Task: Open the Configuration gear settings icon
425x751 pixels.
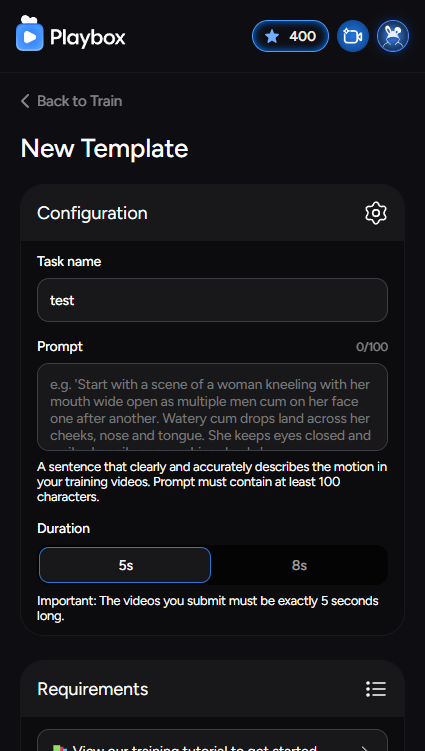Action: [376, 213]
